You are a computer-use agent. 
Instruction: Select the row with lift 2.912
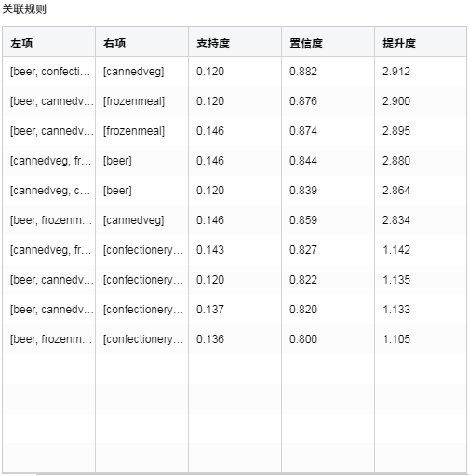(234, 72)
